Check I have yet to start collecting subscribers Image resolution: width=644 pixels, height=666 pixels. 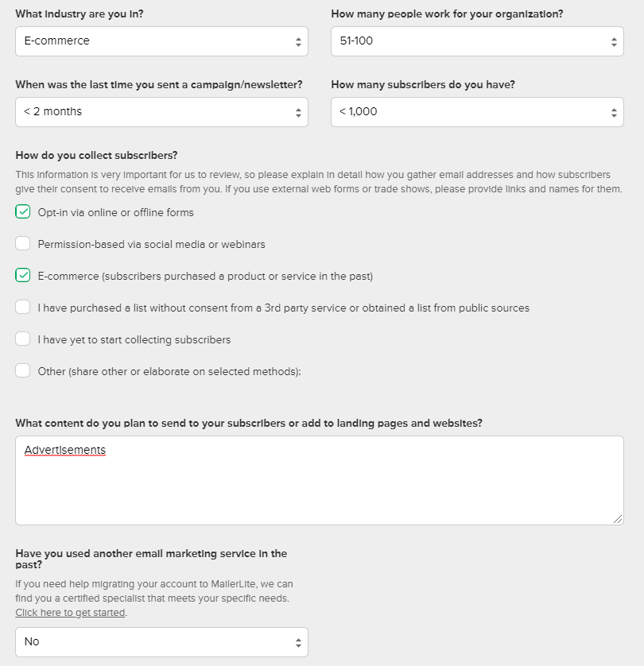23,339
